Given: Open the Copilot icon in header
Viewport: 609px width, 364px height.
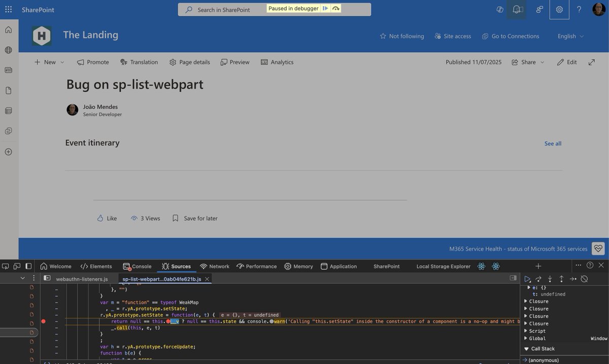Looking at the screenshot, I should click(499, 9).
